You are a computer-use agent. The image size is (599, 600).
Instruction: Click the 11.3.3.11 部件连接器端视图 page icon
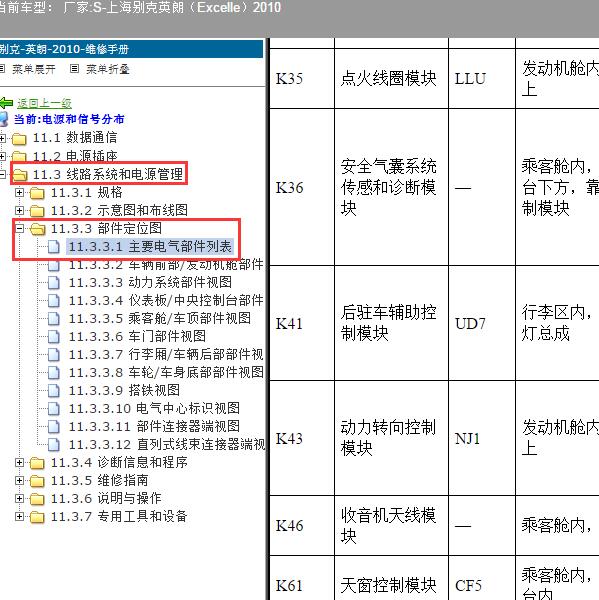pyautogui.click(x=54, y=426)
